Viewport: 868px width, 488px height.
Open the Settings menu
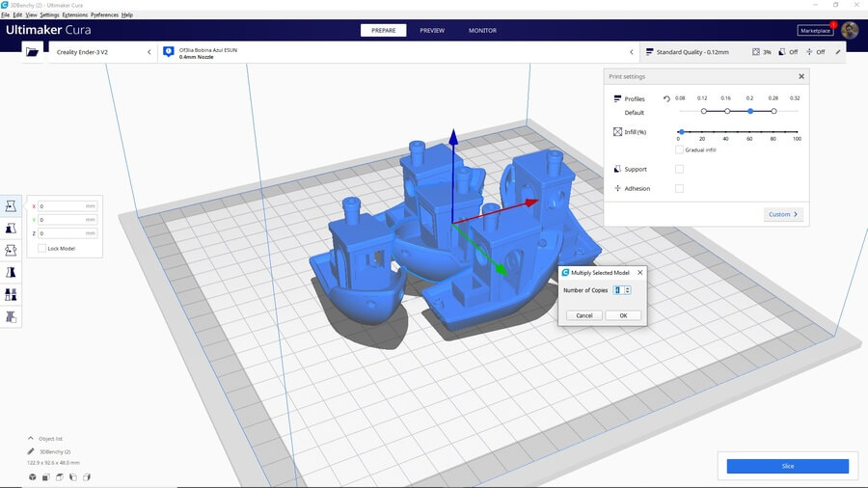point(49,14)
